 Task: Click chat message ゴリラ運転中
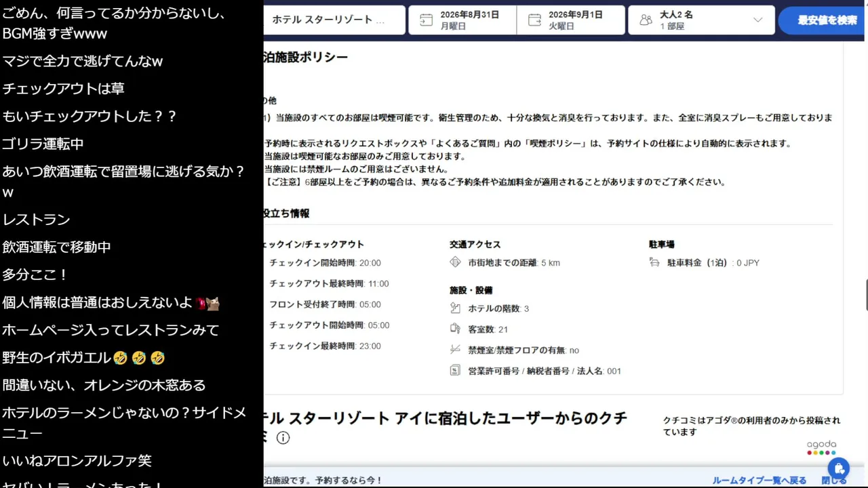click(43, 144)
